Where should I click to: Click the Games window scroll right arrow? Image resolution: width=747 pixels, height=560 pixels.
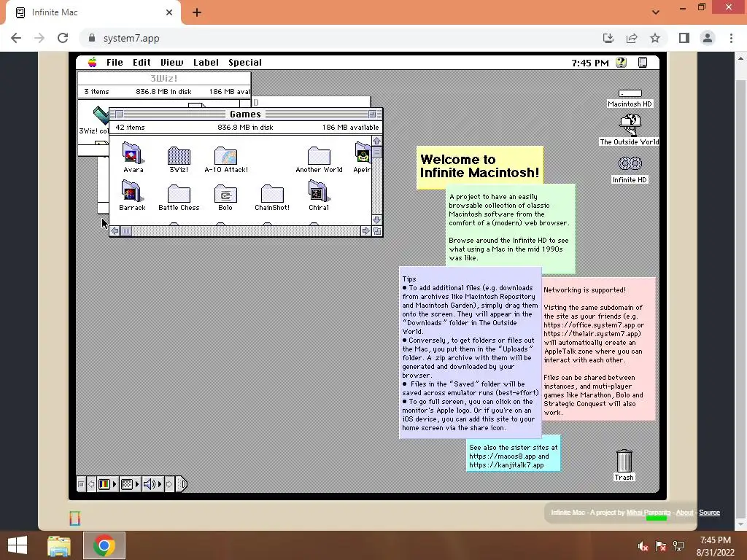[x=365, y=231]
